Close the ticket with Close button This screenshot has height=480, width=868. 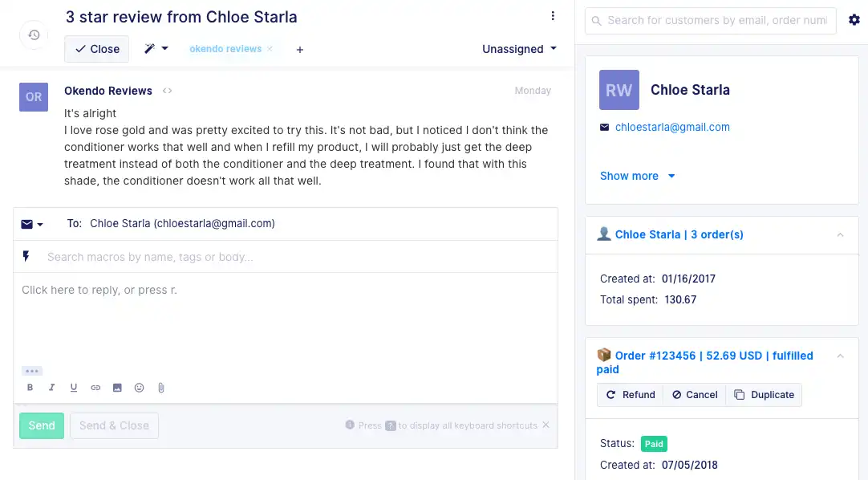coord(96,49)
